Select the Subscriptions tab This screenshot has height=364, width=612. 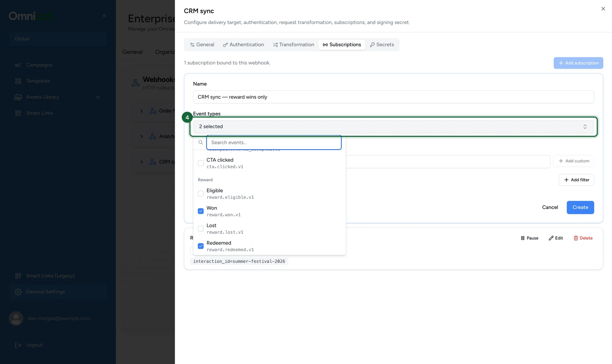[x=342, y=45]
